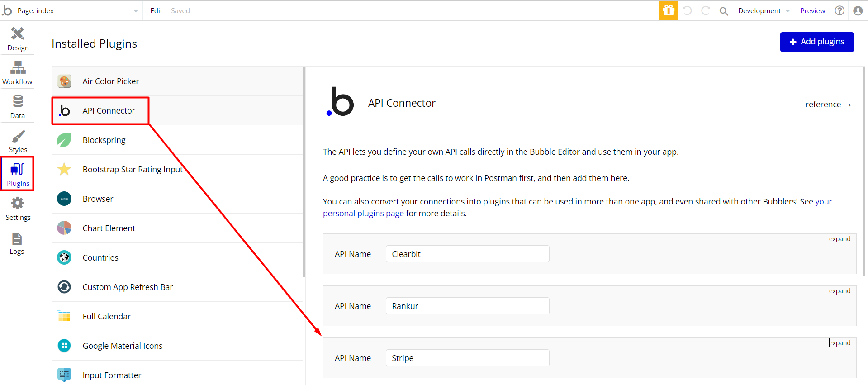Image resolution: width=868 pixels, height=385 pixels.
Task: Click the search magnifier icon
Action: tap(724, 11)
